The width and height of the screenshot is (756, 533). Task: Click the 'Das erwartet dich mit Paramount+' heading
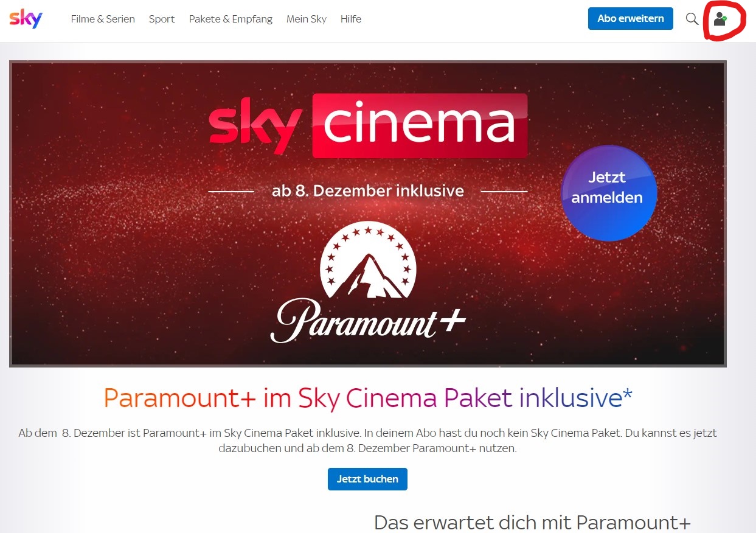pyautogui.click(x=532, y=522)
